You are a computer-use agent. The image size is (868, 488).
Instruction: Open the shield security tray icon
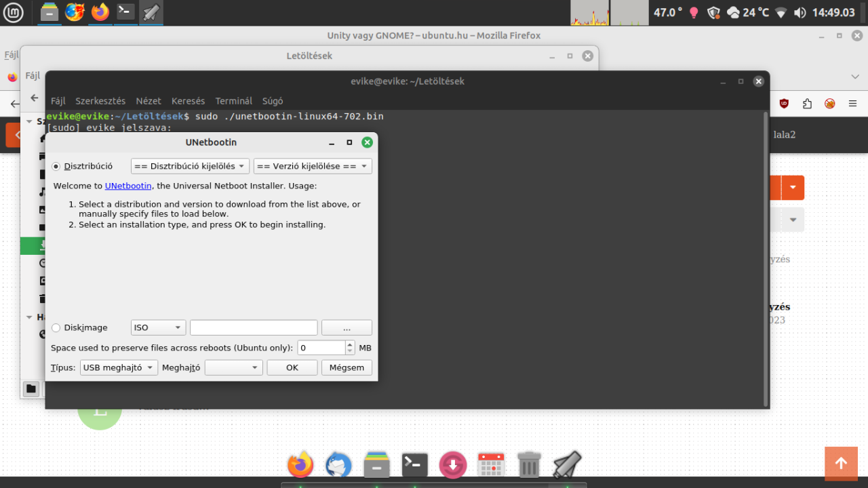(x=713, y=12)
